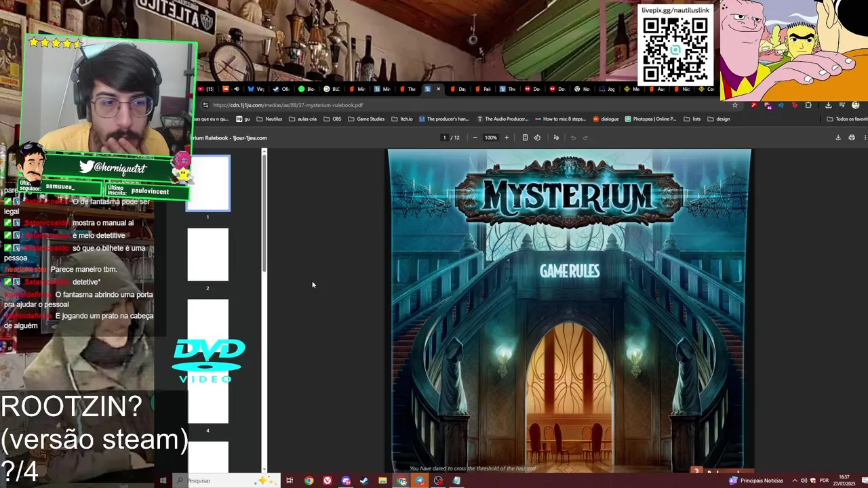Open The Audio Producer bookmark
This screenshot has width=868, height=488.
coord(502,119)
